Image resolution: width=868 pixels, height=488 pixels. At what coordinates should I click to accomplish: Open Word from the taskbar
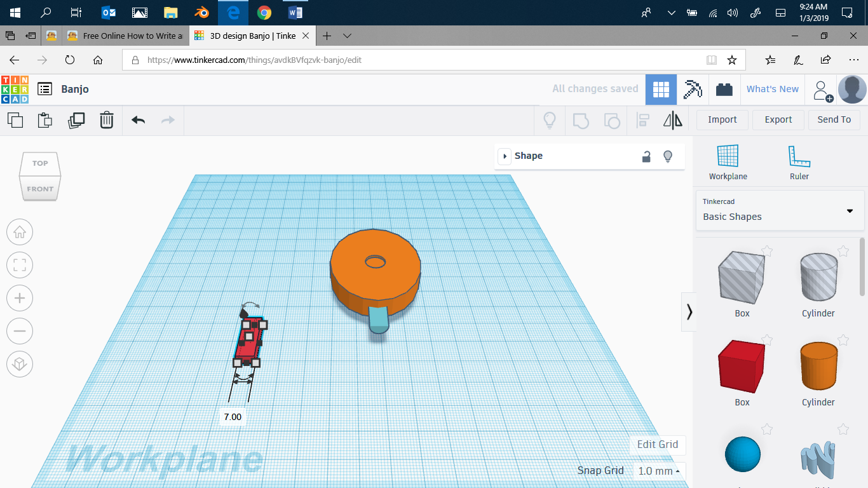[x=295, y=12]
